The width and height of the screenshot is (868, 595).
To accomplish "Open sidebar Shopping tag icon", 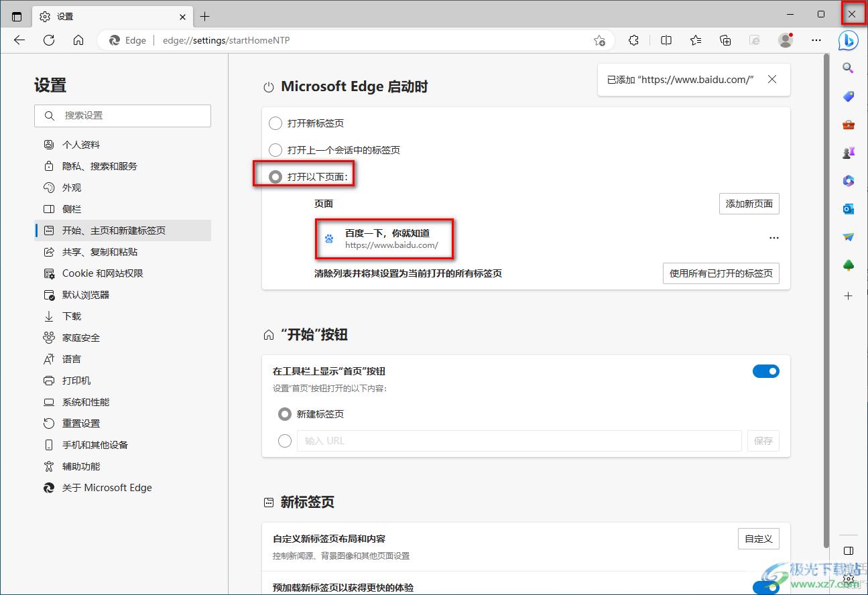I will point(849,96).
